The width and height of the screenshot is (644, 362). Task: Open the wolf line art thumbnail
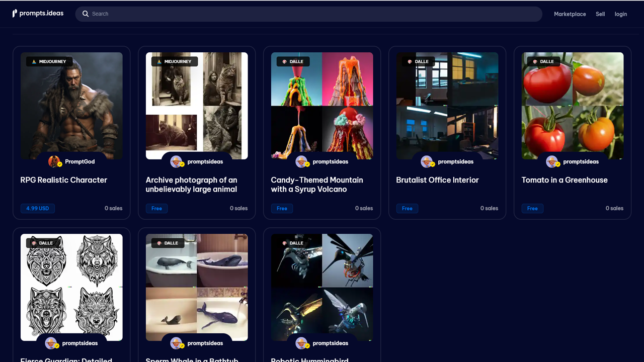point(71,287)
